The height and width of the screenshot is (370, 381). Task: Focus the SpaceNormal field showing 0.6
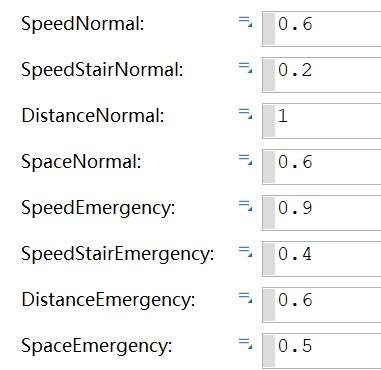pos(322,167)
